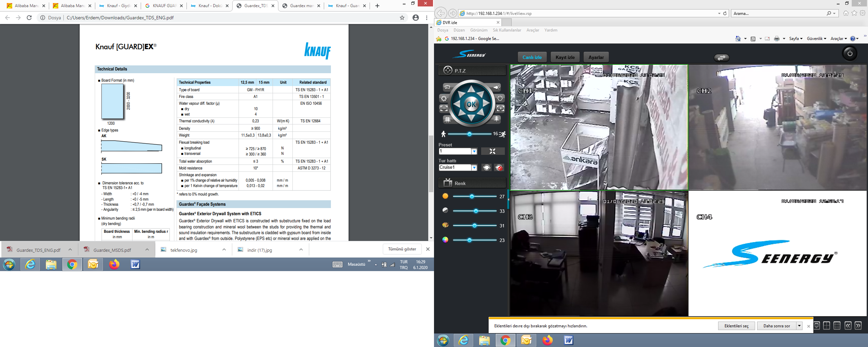Click the PTZ light/torch icon
Screen dimensions: 868x347
point(497,87)
